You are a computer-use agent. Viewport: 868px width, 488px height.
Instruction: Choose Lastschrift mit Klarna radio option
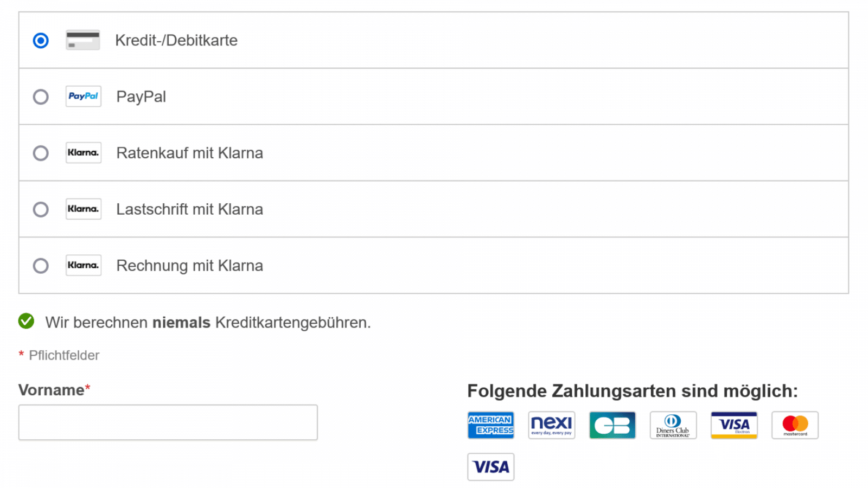(41, 210)
